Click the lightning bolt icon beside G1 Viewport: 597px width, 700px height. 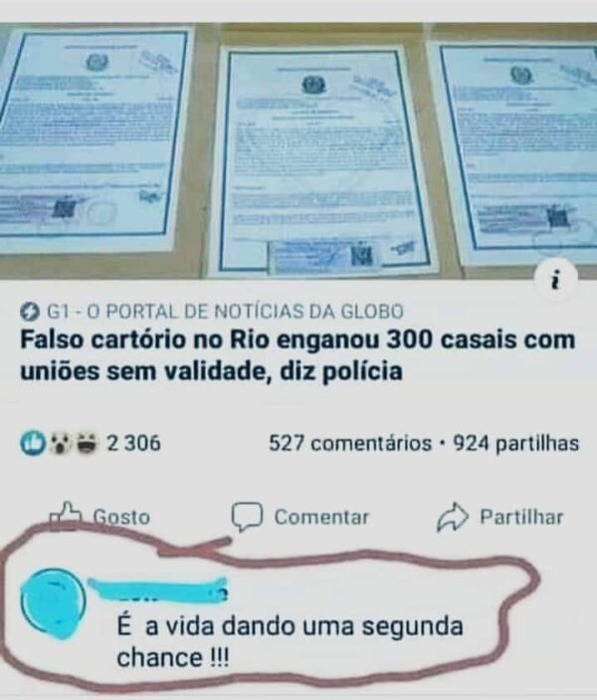click(31, 311)
